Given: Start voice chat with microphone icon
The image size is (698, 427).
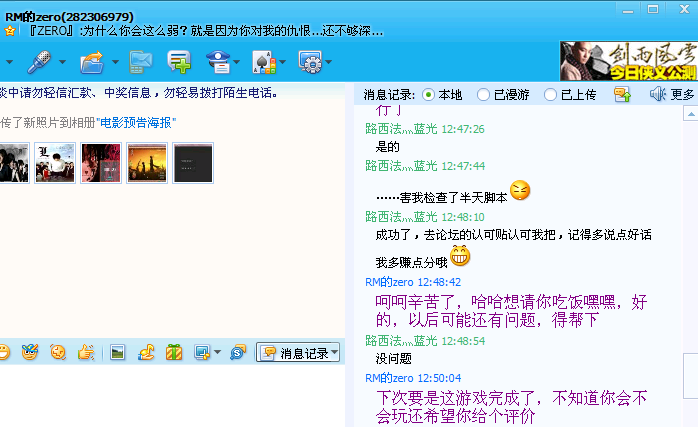Looking at the screenshot, I should click(x=39, y=62).
